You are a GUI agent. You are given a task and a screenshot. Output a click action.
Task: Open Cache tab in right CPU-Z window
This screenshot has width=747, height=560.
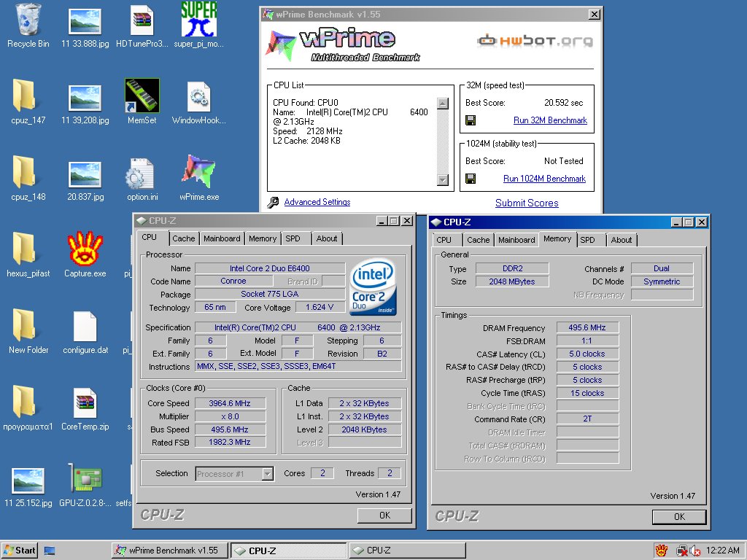pos(479,240)
